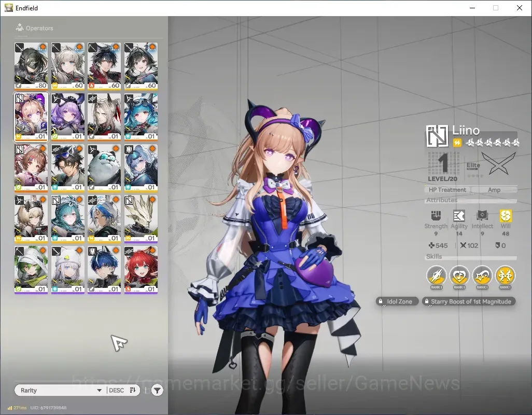Select the green-haired operator with white hood

tap(31, 269)
